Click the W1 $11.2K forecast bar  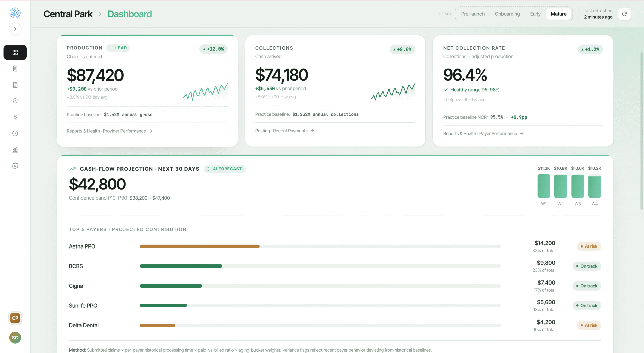click(544, 186)
